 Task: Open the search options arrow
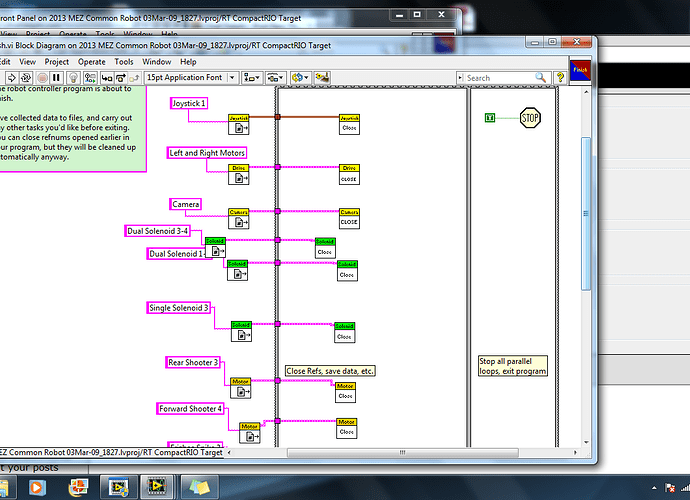tap(460, 78)
